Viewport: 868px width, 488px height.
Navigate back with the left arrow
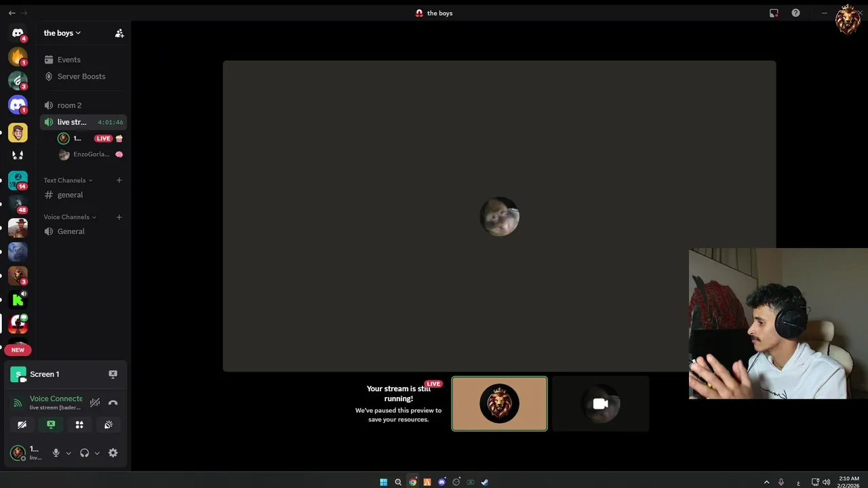pos(12,13)
